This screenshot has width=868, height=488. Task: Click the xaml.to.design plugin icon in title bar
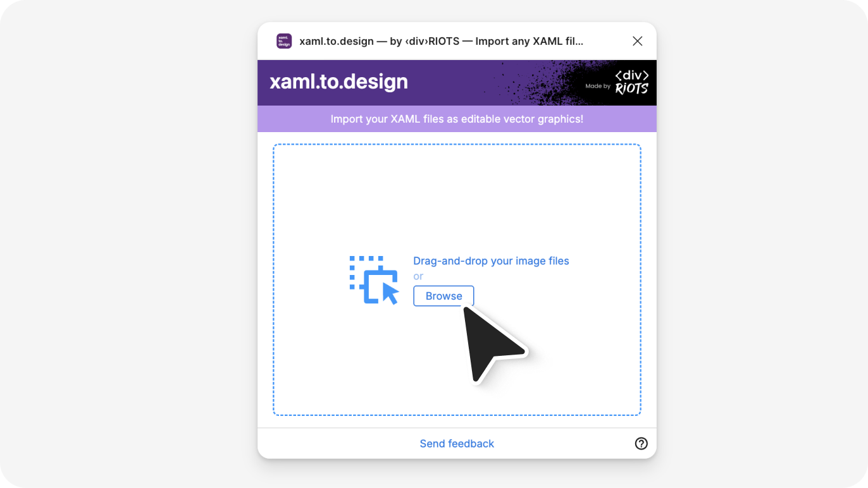284,41
